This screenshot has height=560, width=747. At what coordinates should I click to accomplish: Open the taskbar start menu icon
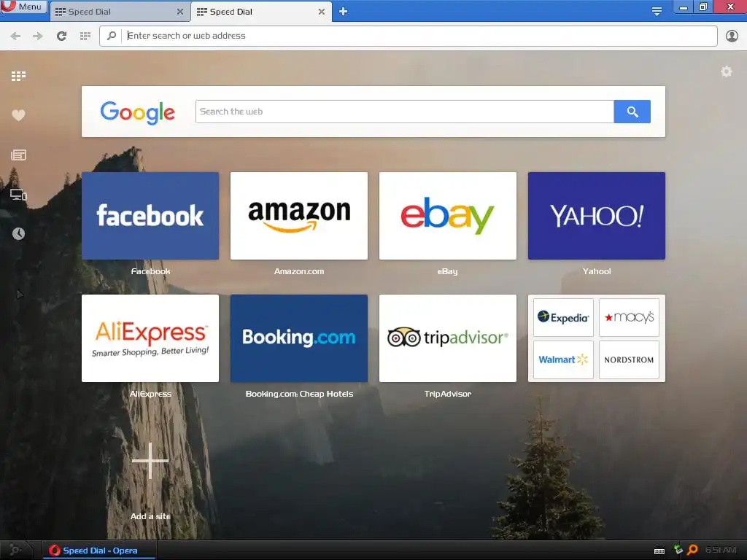tap(15, 550)
